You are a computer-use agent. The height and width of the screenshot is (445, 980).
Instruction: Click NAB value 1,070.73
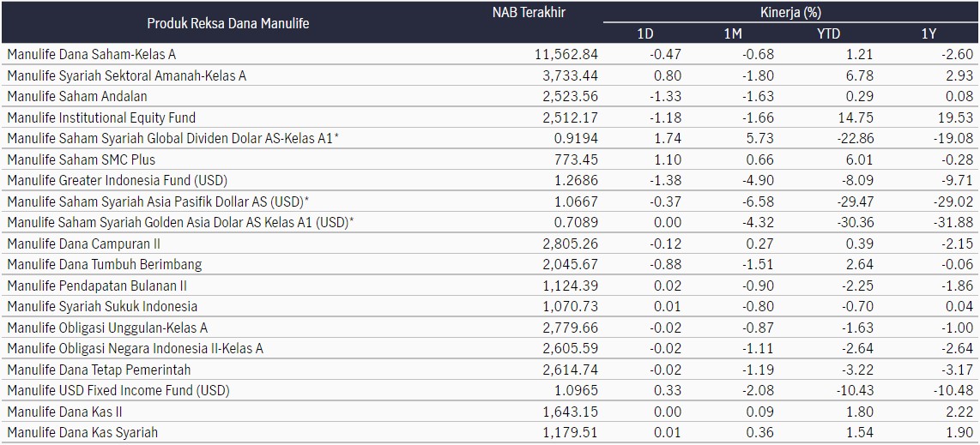(x=572, y=306)
